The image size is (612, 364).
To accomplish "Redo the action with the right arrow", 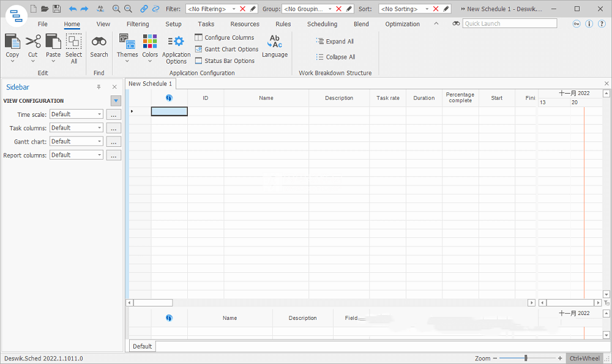I will pyautogui.click(x=84, y=9).
